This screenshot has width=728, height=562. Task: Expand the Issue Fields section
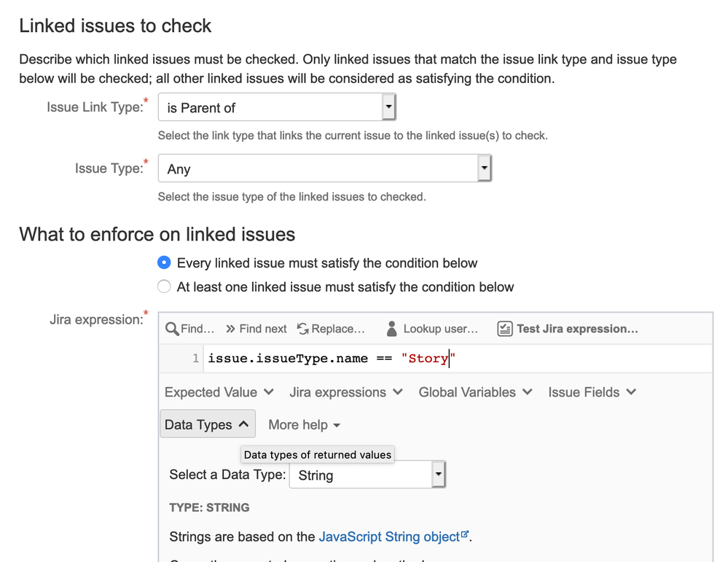pos(592,392)
